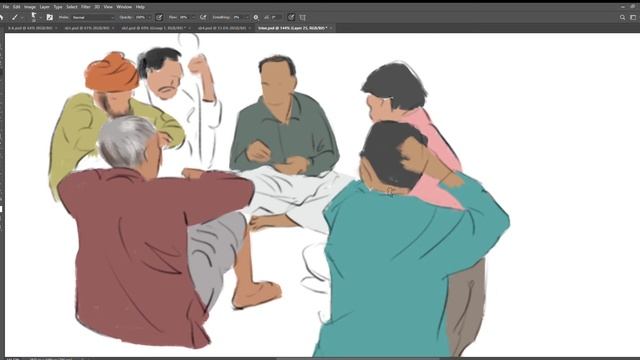Open the 3D menu
This screenshot has width=640, height=360.
tap(97, 7)
